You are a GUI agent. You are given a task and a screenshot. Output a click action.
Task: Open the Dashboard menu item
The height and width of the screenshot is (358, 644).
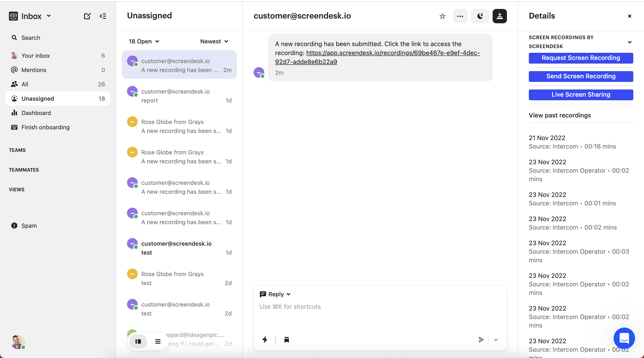point(36,113)
